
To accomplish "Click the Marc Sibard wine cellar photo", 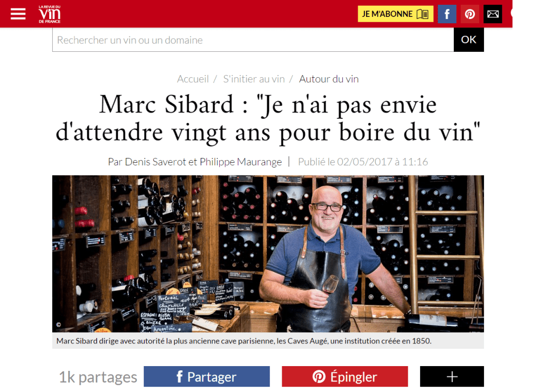I will pos(268,254).
